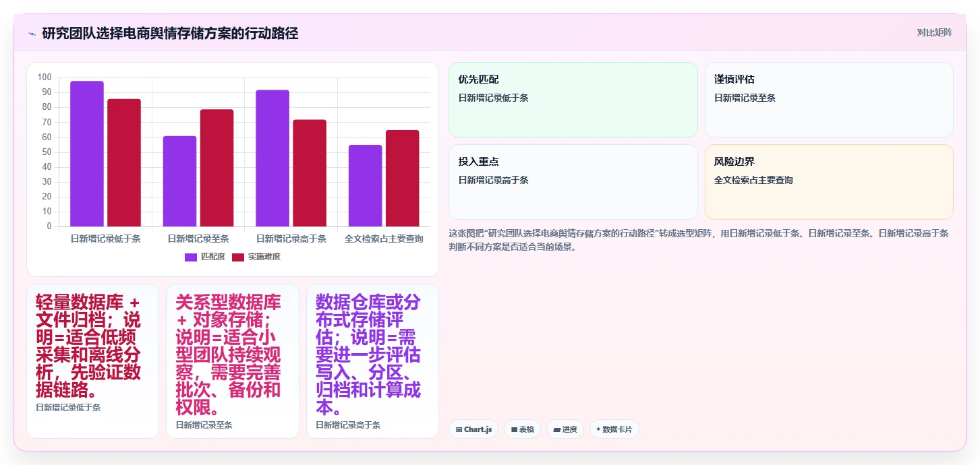Click the red 实施难度 bar for 日新增记录低于条

(x=124, y=162)
